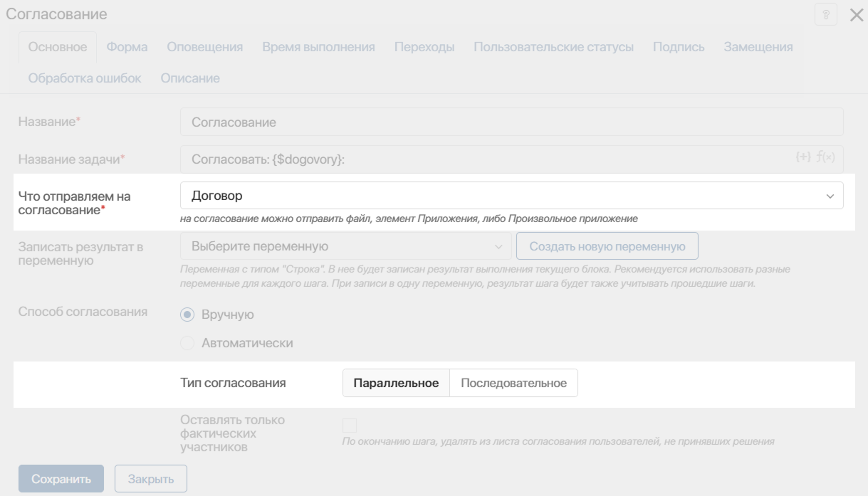This screenshot has width=868, height=496.
Task: Open the Оповещения tab
Action: point(205,47)
